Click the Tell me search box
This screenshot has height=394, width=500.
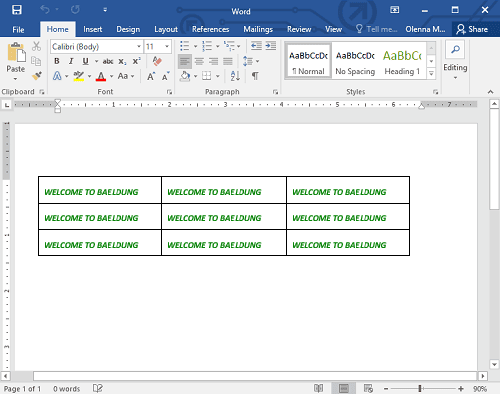pos(377,29)
